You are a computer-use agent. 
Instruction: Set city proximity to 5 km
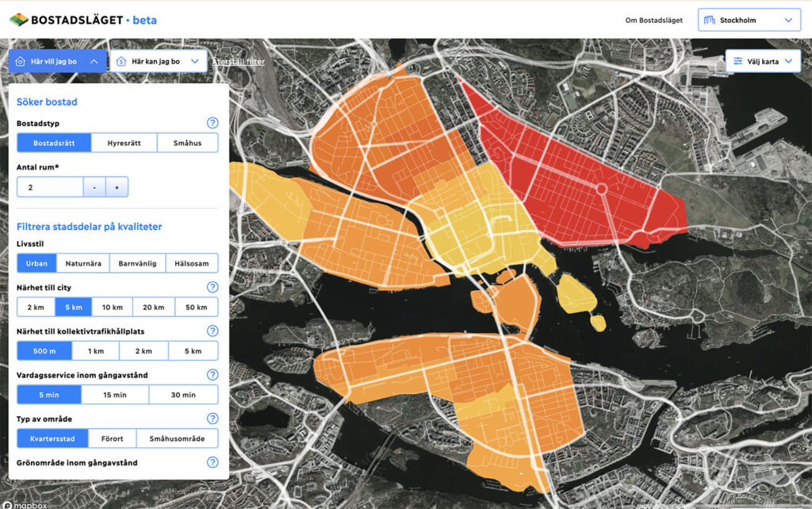[x=74, y=307]
